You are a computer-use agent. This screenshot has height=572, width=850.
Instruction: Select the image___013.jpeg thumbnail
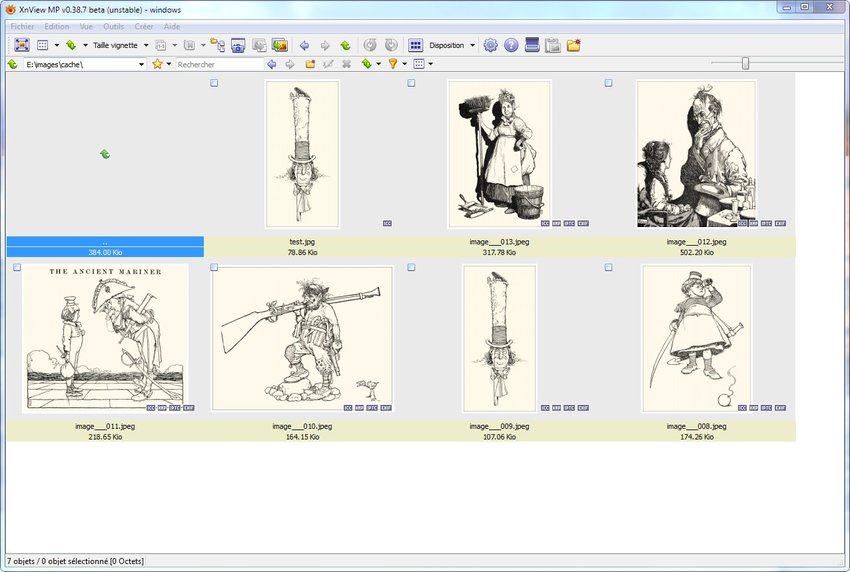[499, 154]
